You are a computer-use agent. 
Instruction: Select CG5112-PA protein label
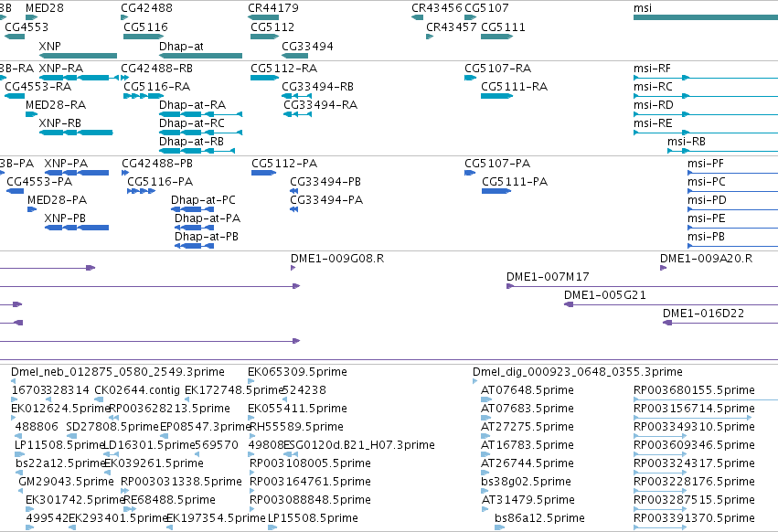click(284, 164)
